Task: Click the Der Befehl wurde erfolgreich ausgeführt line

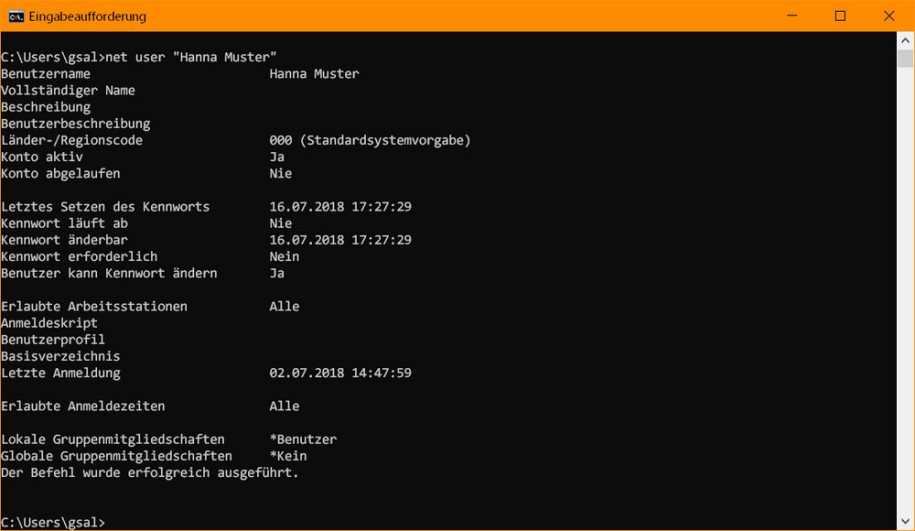Action: click(x=150, y=473)
